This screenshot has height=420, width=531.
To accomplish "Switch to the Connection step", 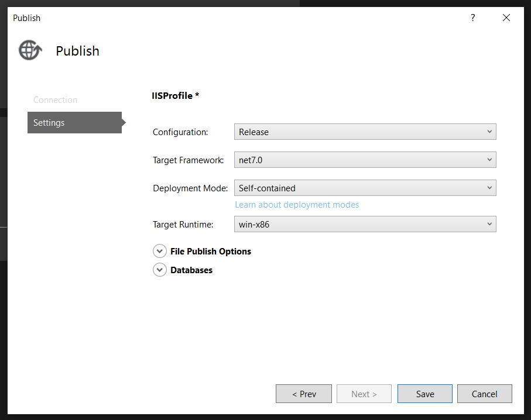I will (x=55, y=100).
